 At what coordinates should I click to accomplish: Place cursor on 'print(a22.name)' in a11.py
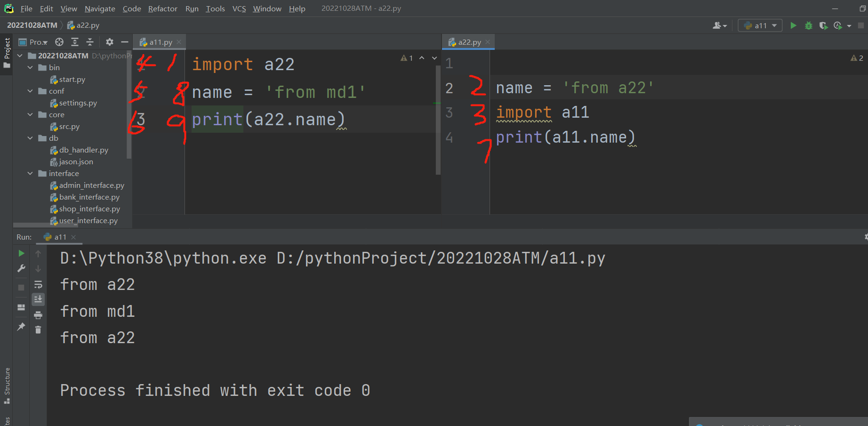click(x=268, y=120)
